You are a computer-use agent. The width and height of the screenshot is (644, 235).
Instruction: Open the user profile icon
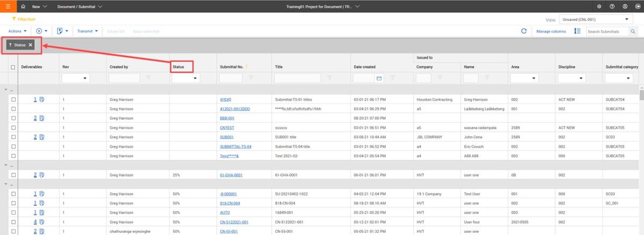tap(625, 6)
